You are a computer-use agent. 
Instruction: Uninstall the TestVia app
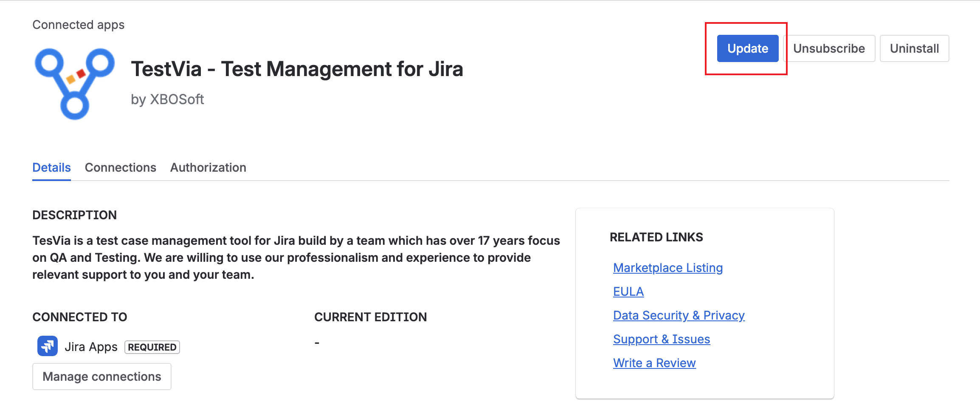tap(914, 48)
